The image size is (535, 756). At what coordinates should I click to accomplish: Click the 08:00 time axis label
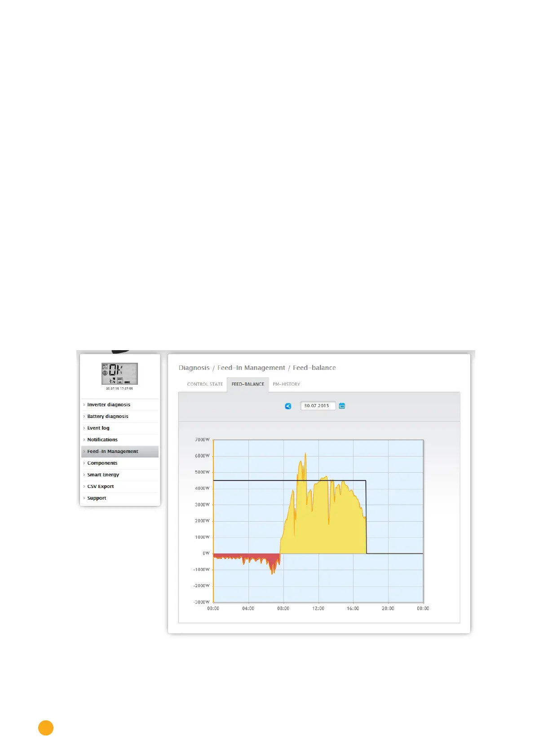coord(283,609)
